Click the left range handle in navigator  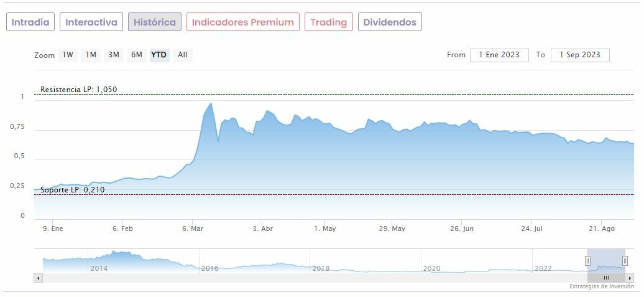[x=587, y=261]
